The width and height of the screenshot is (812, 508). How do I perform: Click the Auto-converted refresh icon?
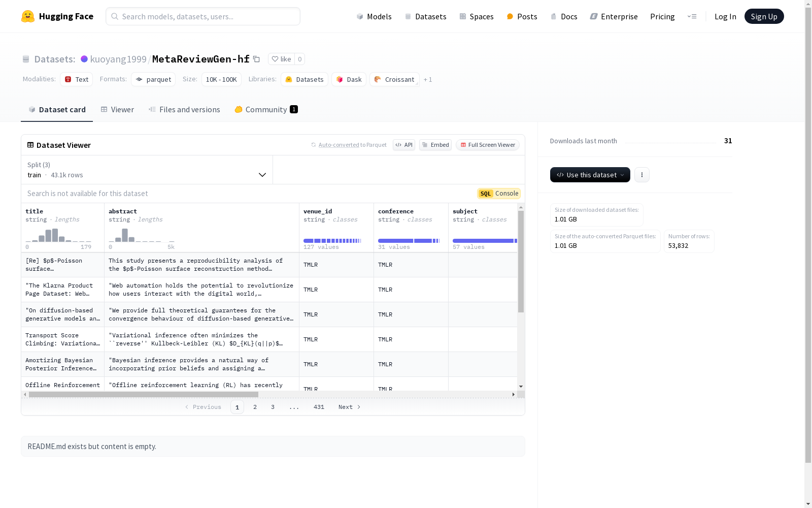314,145
